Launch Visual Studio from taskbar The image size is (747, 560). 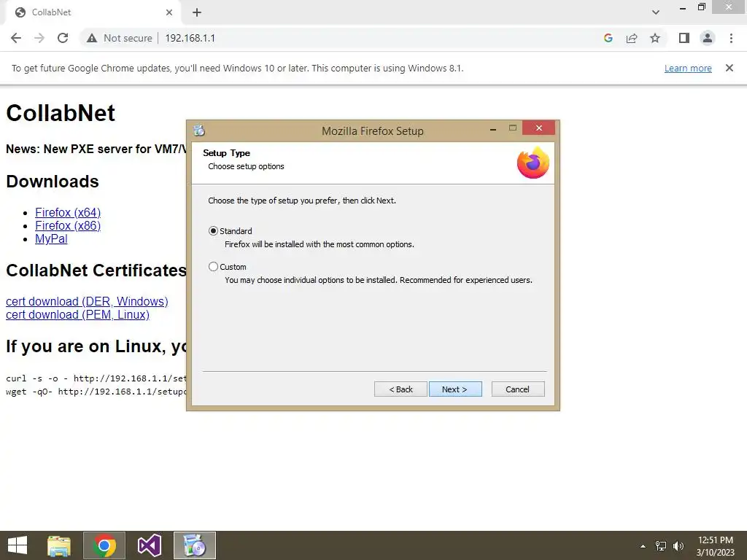149,545
